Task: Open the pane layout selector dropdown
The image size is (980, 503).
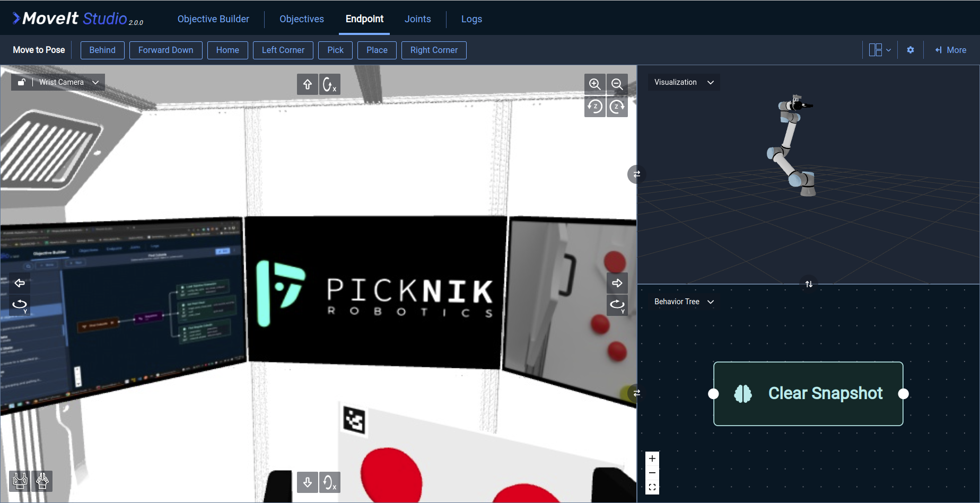Action: (x=880, y=50)
